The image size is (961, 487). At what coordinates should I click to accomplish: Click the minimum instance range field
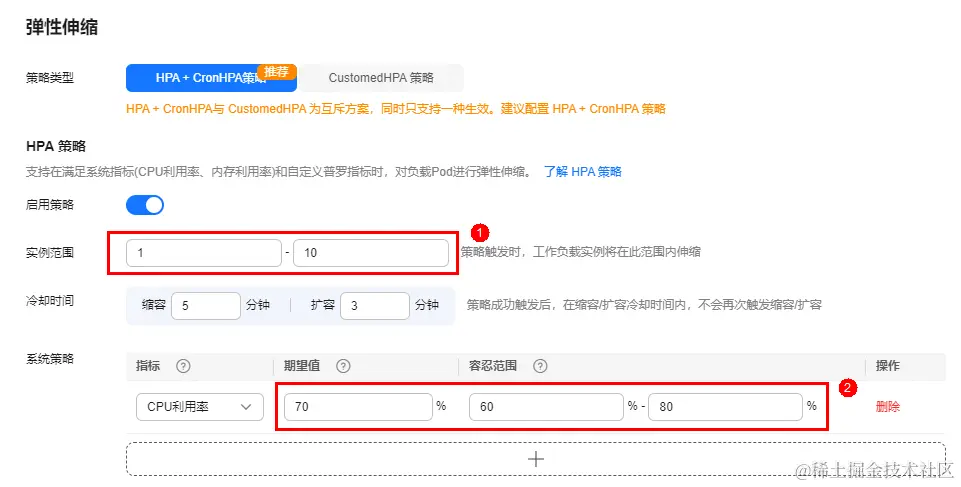[x=203, y=252]
